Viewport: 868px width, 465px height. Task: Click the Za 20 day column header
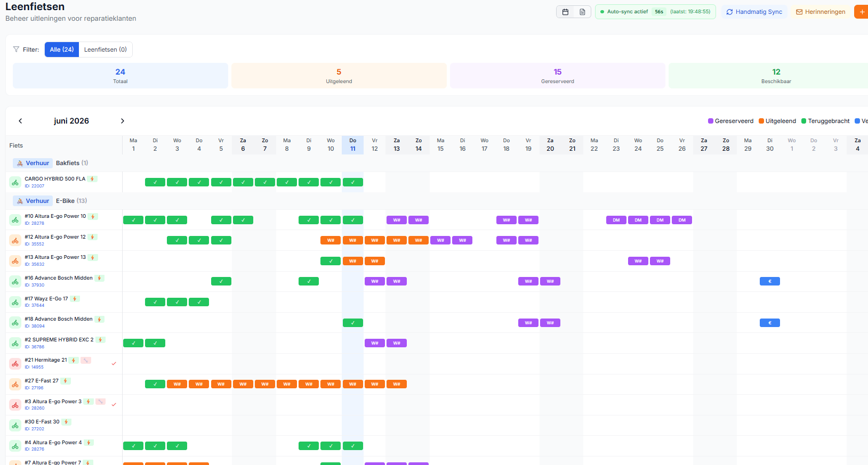click(x=550, y=145)
